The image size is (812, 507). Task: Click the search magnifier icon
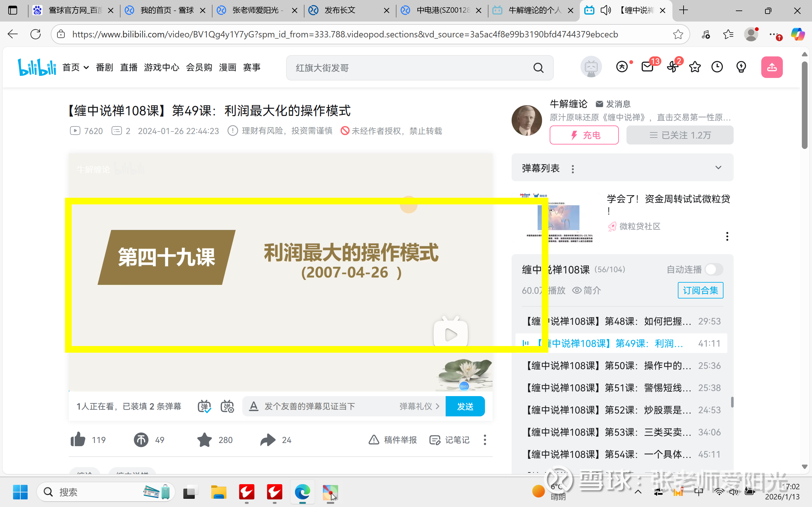[538, 68]
